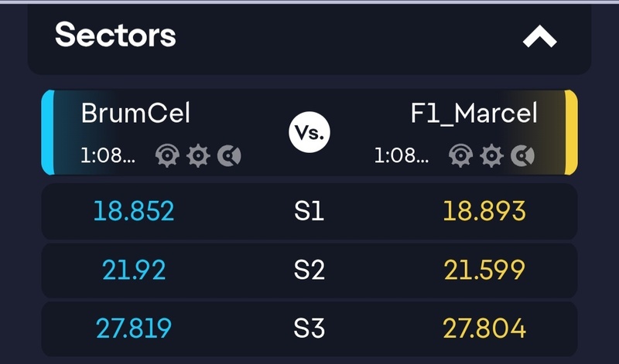Click F1_Marcel's 1:08 lap time

point(402,155)
